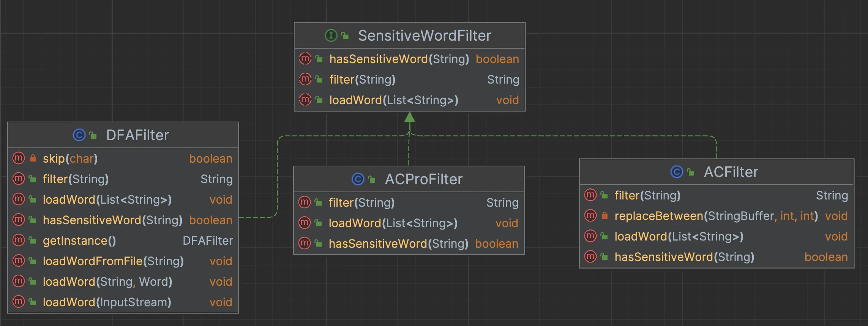Image resolution: width=868 pixels, height=326 pixels.
Task: Click void return type of loadWordFromFile(String)
Action: [221, 261]
